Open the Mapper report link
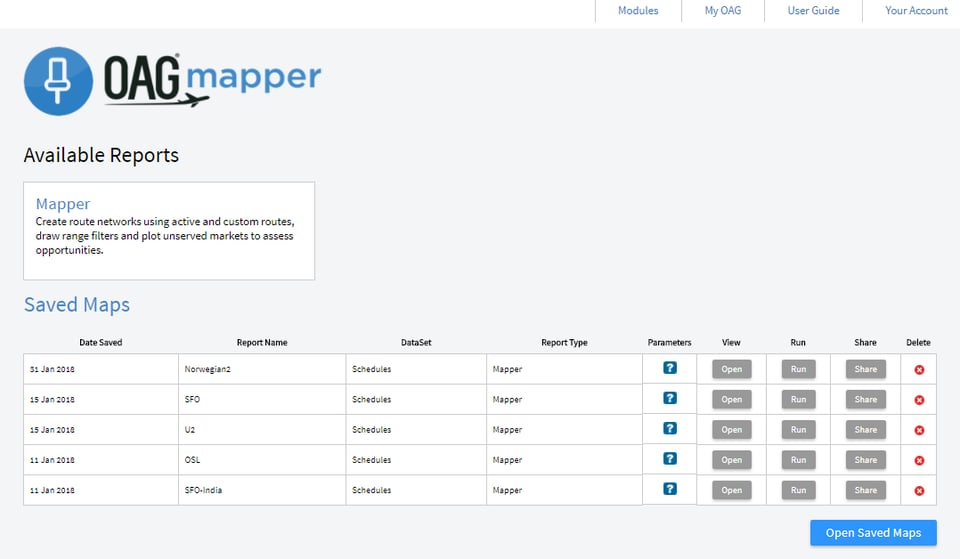Image resolution: width=960 pixels, height=559 pixels. tap(62, 204)
